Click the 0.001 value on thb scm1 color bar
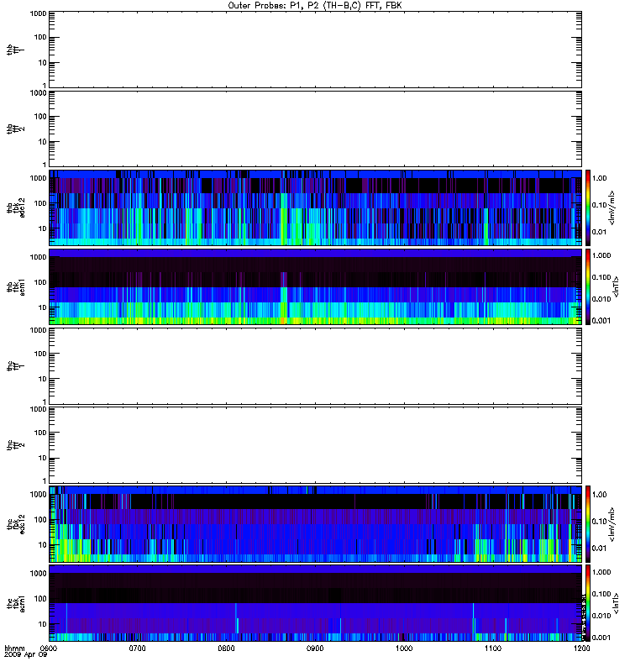The image size is (630, 672). (601, 321)
